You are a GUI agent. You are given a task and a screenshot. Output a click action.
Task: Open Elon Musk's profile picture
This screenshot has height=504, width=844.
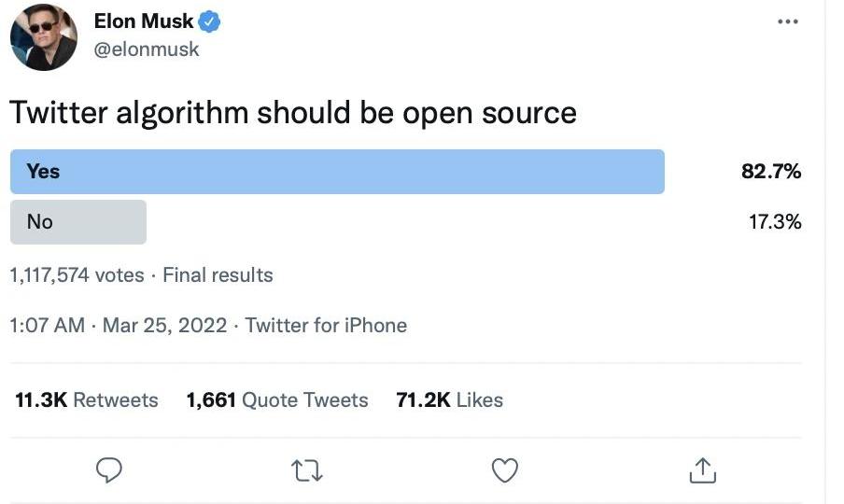point(43,37)
